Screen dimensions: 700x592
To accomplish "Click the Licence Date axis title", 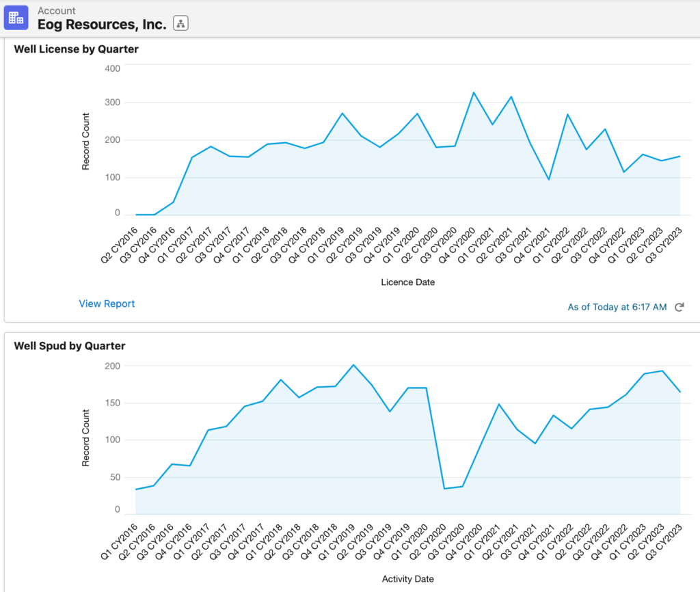I will (407, 282).
